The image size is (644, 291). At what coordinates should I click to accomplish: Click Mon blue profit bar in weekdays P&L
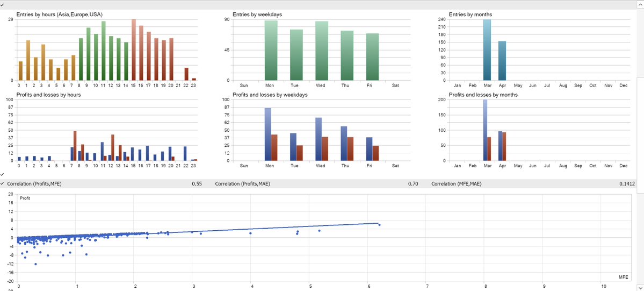[268, 134]
